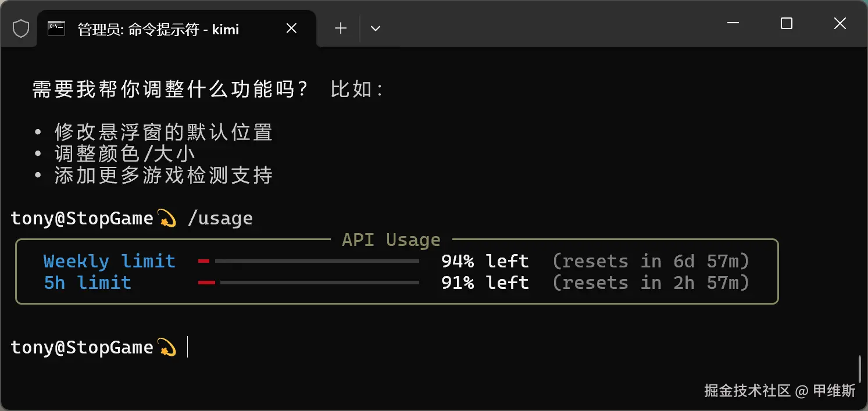Click the star emoji beside the /usage command
Screen dimensions: 868x411
167,219
